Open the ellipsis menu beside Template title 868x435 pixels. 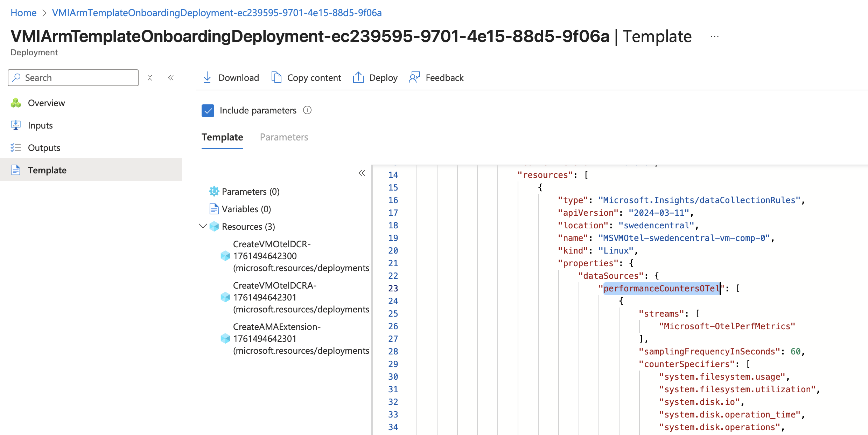click(x=714, y=36)
